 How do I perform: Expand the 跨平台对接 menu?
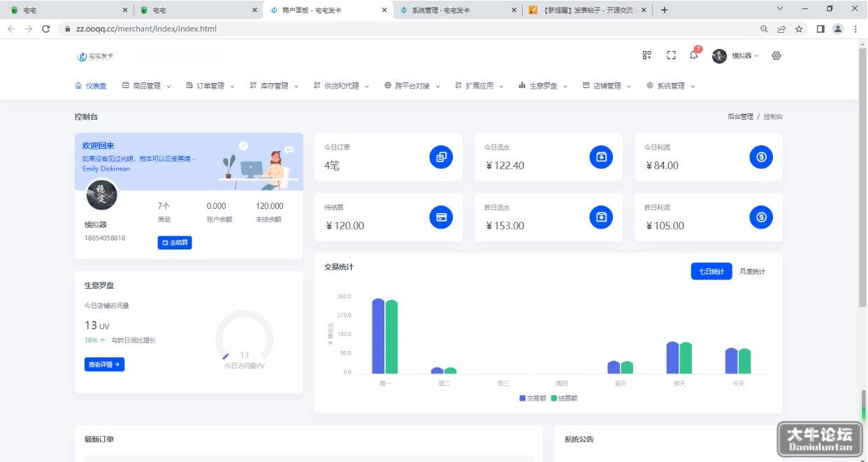(x=412, y=86)
